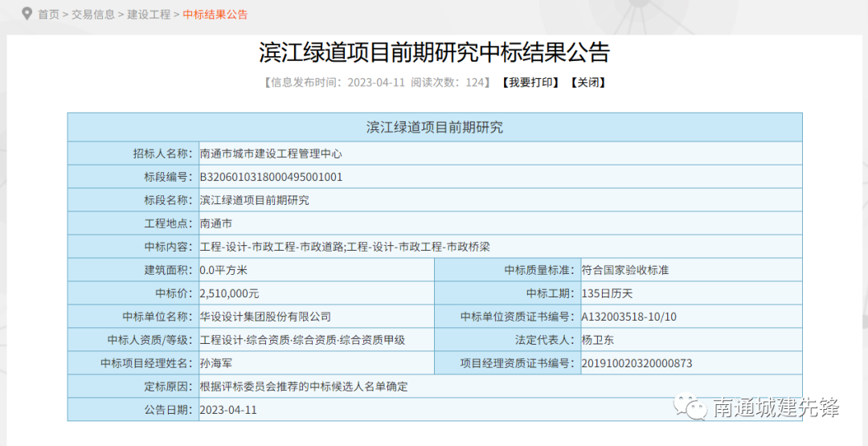868x446 pixels.
Task: Click the 南通城建先锋 watermark text
Action: click(776, 407)
